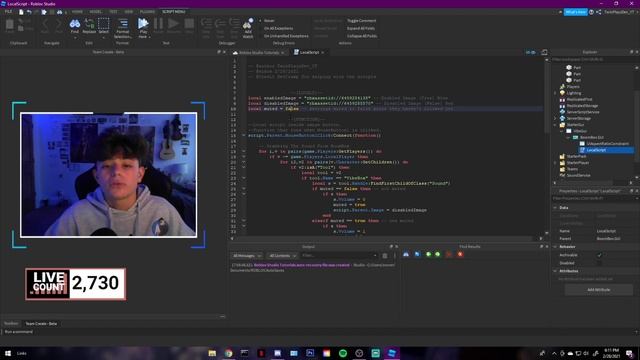Click the first green circle icon in Find Results
Screen dimensions: 640x360
tap(429, 254)
